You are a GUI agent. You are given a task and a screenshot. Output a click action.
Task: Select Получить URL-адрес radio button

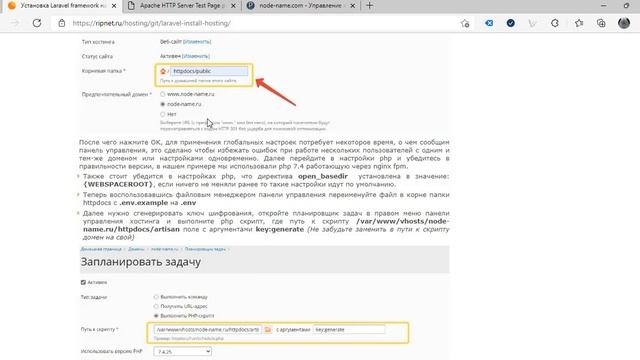point(156,306)
